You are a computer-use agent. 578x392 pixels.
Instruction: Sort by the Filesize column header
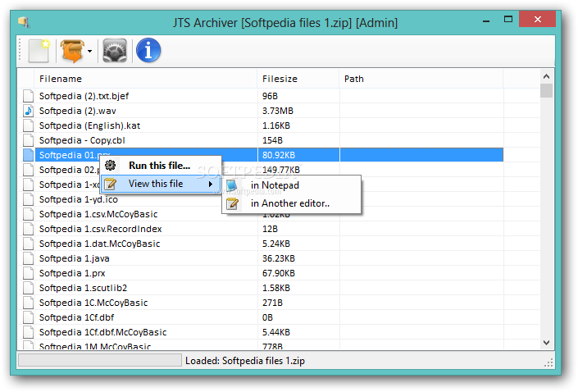[x=298, y=79]
